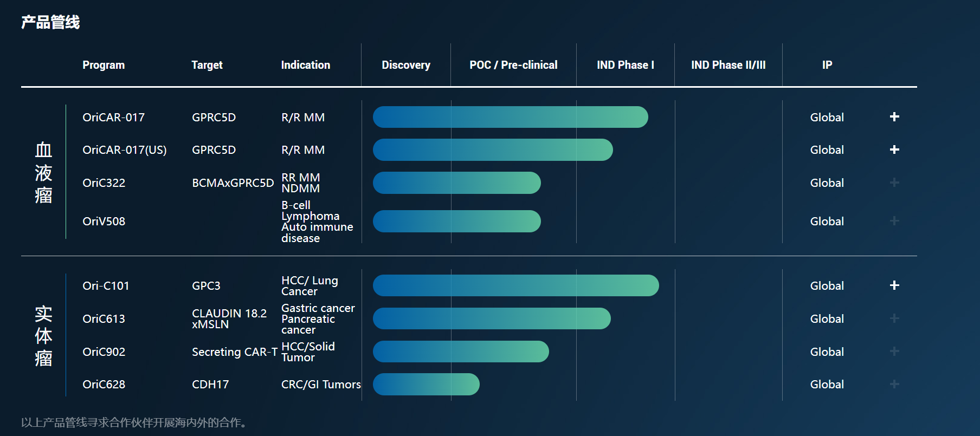The height and width of the screenshot is (436, 980).
Task: Select the POC / Pre-clinical column header
Action: point(513,65)
